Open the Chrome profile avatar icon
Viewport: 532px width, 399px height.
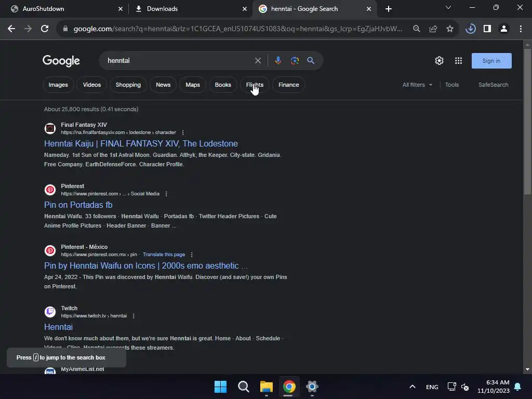(504, 29)
